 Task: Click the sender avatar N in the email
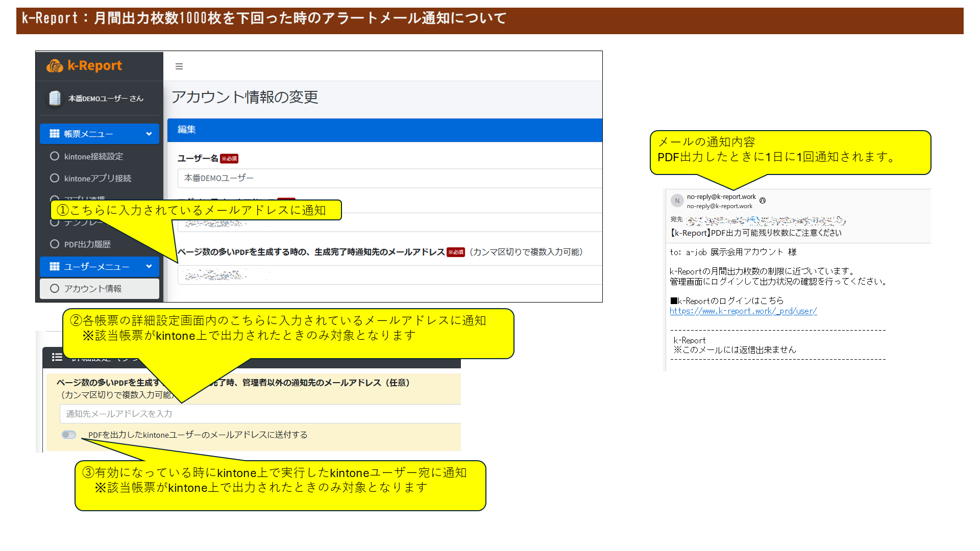(x=677, y=201)
